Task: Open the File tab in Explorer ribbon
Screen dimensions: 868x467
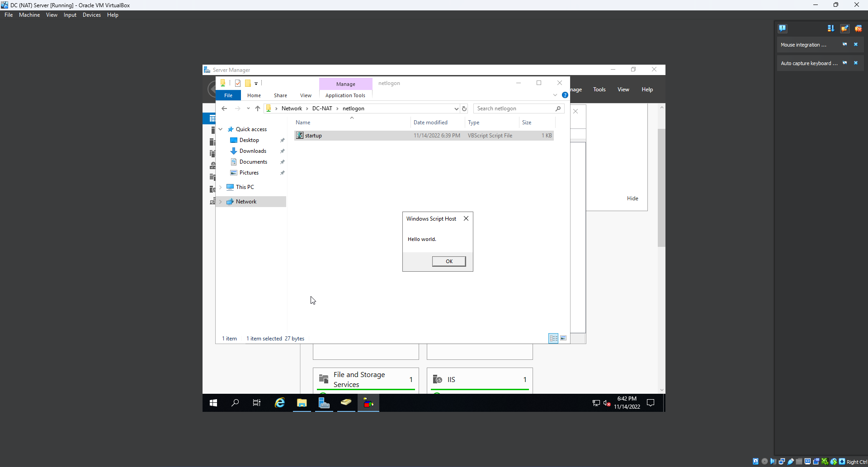Action: coord(228,95)
